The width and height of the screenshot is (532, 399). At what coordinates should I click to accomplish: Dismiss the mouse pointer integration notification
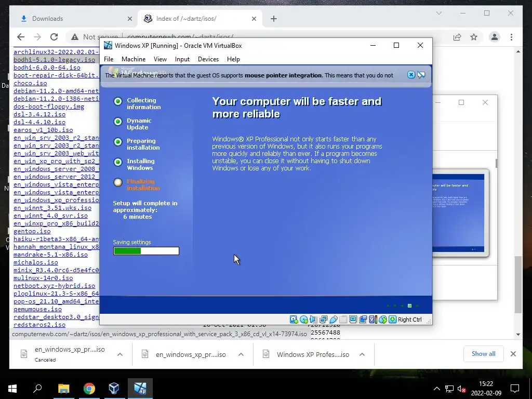click(411, 75)
